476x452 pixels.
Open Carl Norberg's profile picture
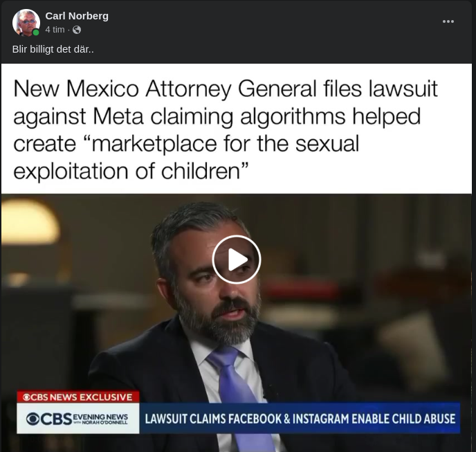coord(26,22)
